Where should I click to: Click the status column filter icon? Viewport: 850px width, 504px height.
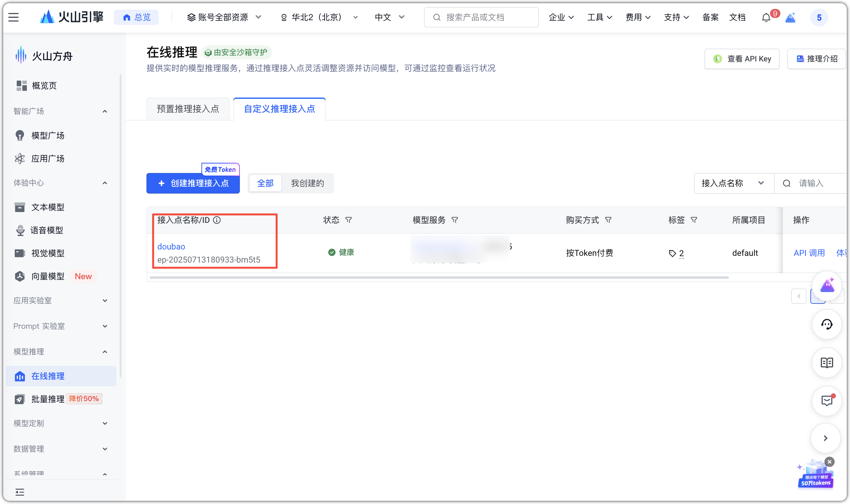(x=349, y=220)
